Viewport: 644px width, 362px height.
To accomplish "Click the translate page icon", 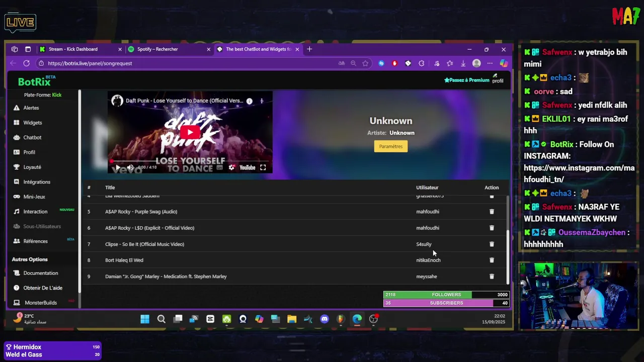I will [x=342, y=63].
